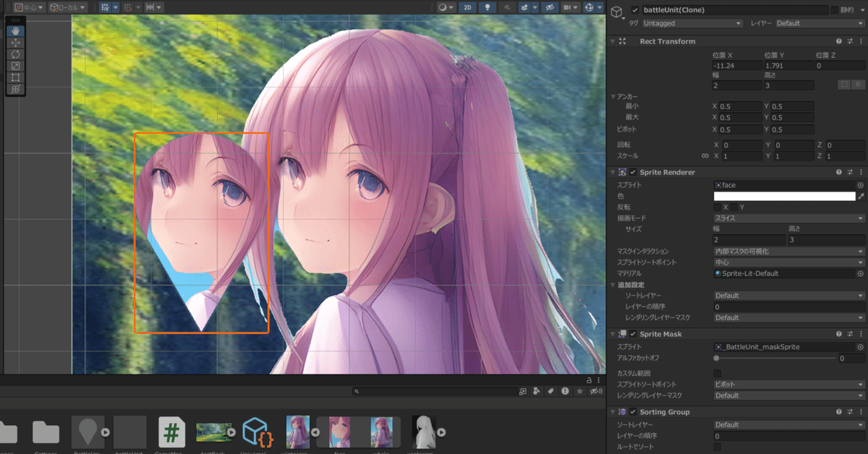This screenshot has height=454, width=868.
Task: Click the scene effects toggle icon
Action: pos(523,7)
